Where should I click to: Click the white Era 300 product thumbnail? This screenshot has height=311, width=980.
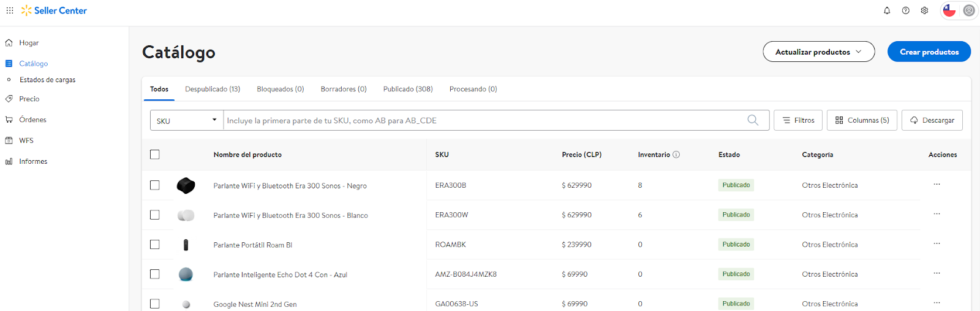186,215
